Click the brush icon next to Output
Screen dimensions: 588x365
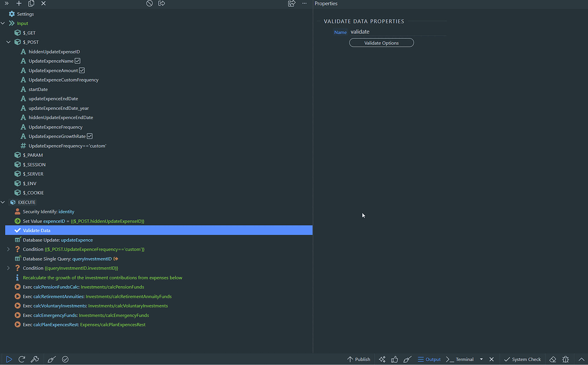pos(408,359)
